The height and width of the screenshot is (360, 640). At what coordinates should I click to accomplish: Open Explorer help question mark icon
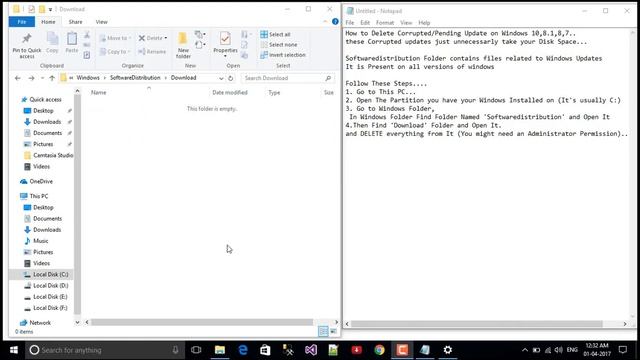tap(335, 22)
